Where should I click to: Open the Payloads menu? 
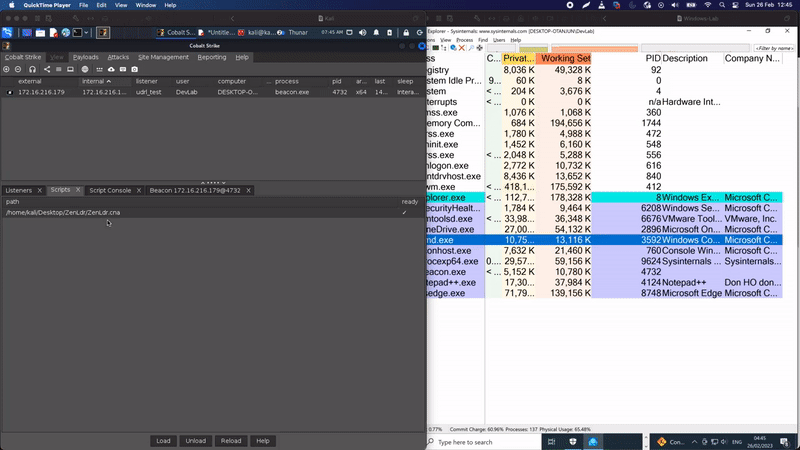[86, 57]
